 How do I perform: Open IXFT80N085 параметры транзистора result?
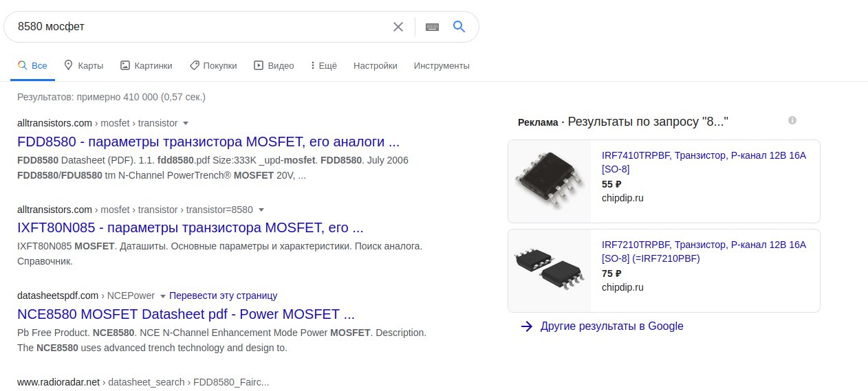pos(191,227)
